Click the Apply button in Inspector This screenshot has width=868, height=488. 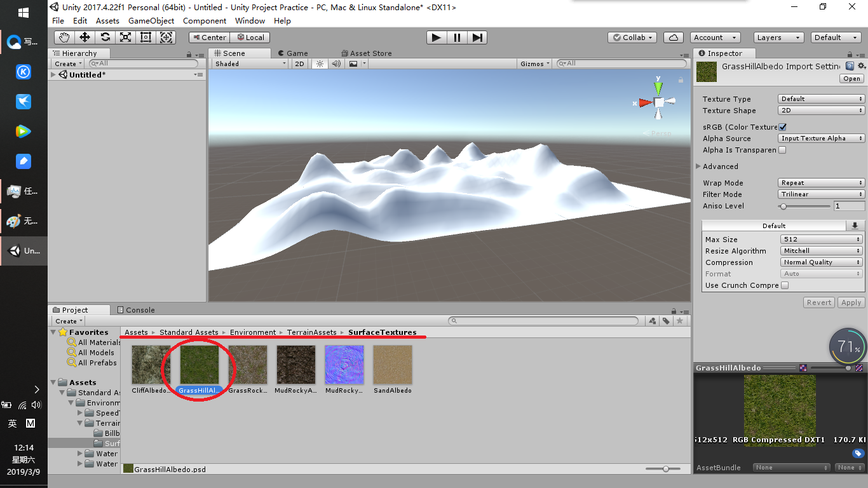851,302
